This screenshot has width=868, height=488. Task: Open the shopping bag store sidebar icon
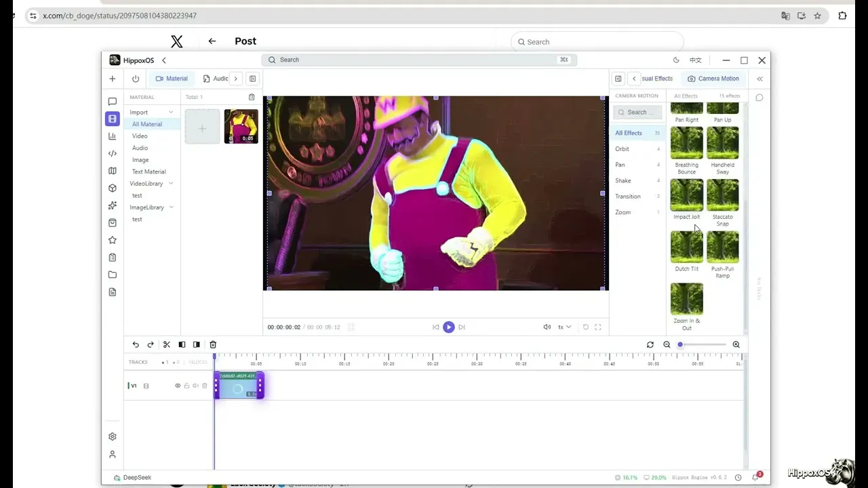113,223
